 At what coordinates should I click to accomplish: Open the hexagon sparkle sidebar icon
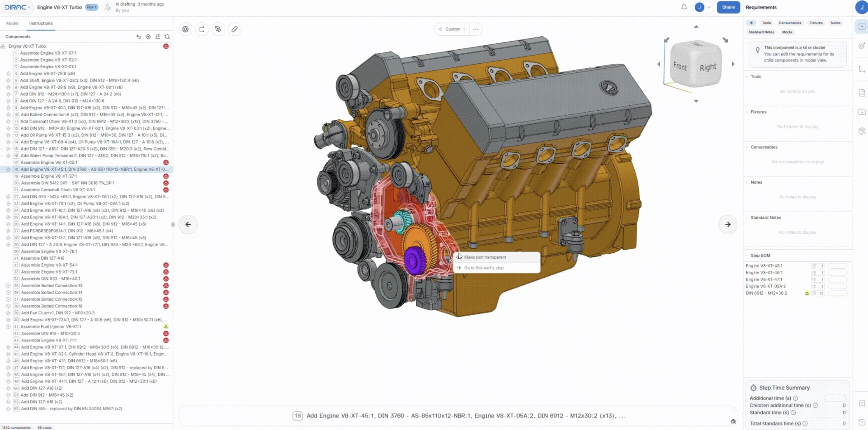(x=862, y=46)
